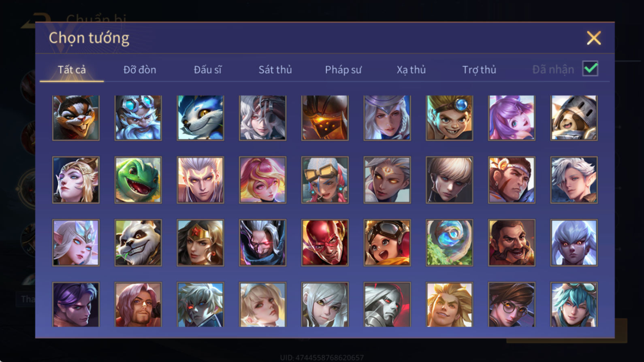Switch to the Pháp sư tab
The image size is (644, 362).
[x=343, y=70]
